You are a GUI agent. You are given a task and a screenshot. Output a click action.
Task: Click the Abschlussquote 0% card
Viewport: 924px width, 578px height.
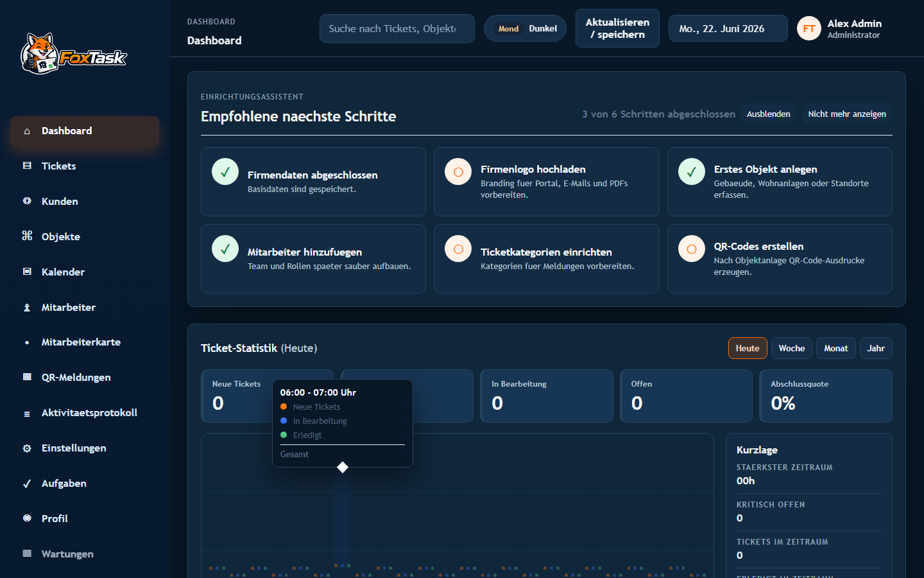(826, 396)
